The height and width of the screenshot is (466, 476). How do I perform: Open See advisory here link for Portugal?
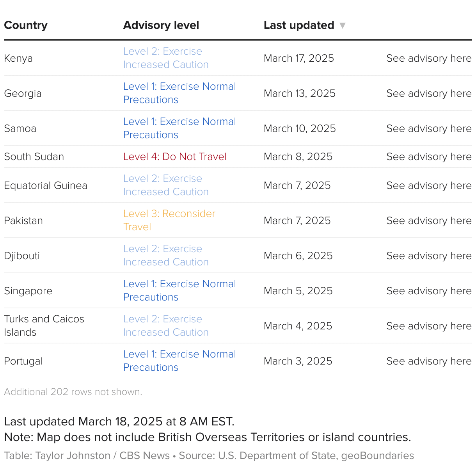pyautogui.click(x=429, y=361)
